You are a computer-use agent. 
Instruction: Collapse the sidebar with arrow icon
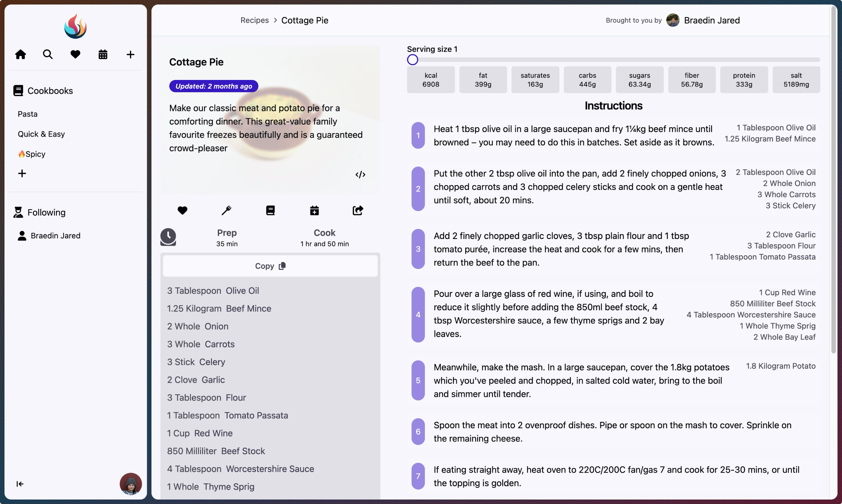[20, 484]
